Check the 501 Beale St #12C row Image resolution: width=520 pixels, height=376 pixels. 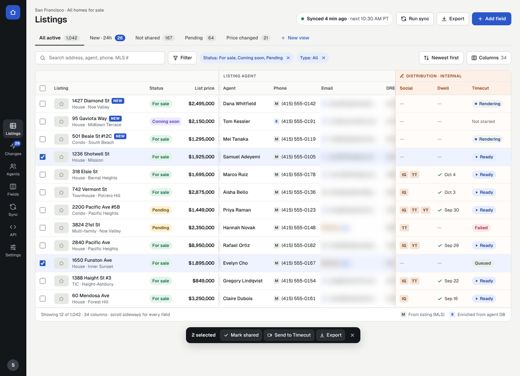pos(43,139)
